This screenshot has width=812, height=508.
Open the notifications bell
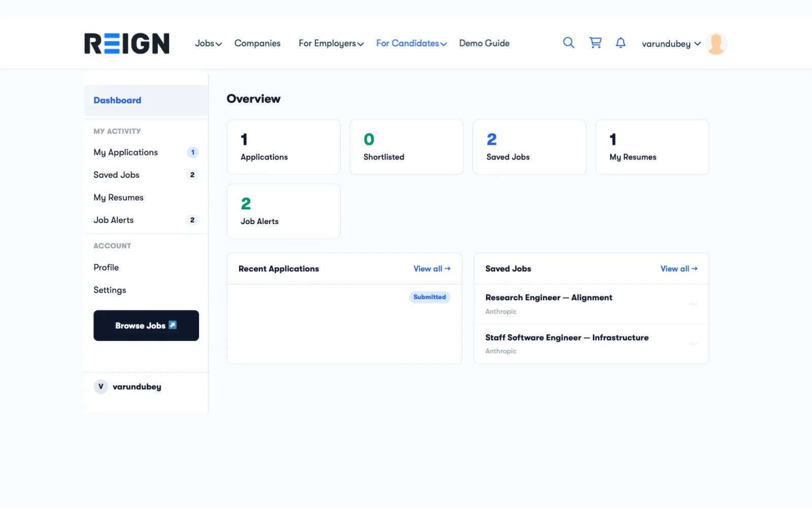pos(621,43)
